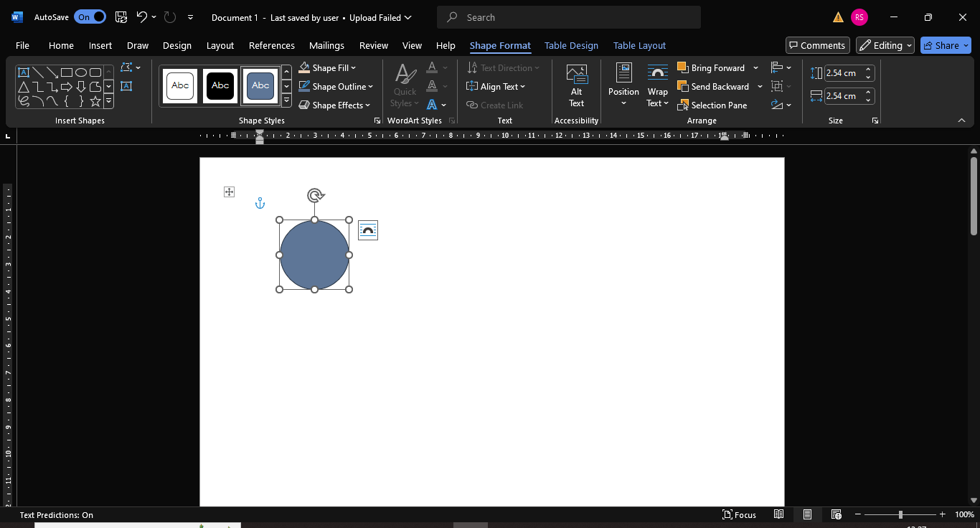The image size is (980, 528).
Task: Click the warning alert icon in title bar
Action: (x=838, y=17)
